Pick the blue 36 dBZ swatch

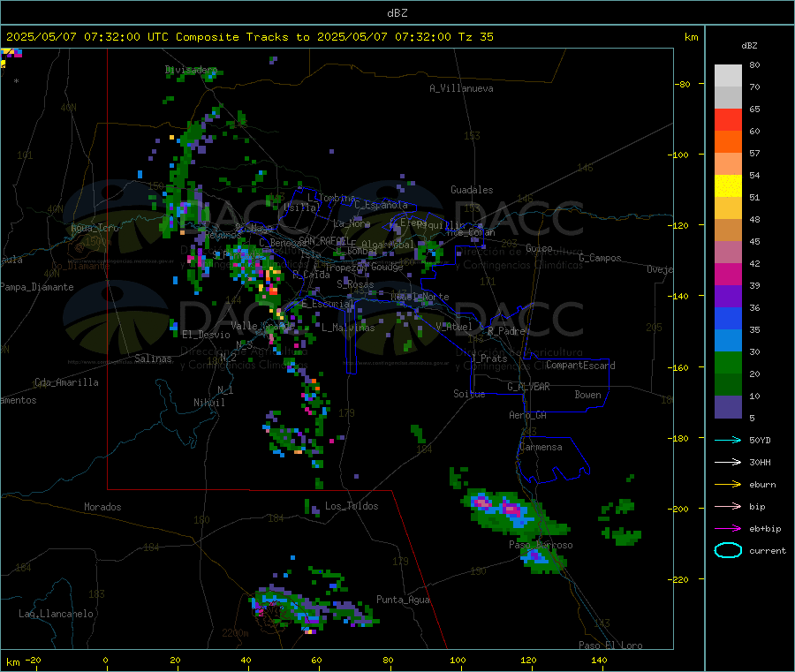click(728, 318)
